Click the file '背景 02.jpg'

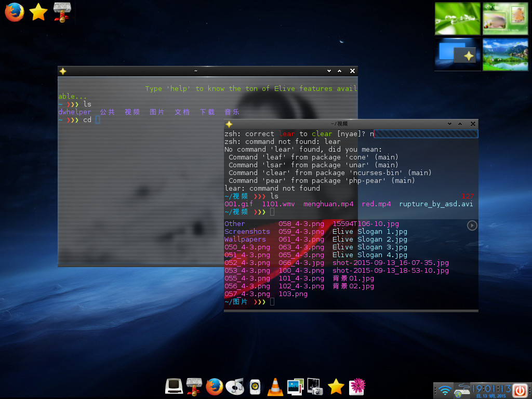point(353,286)
